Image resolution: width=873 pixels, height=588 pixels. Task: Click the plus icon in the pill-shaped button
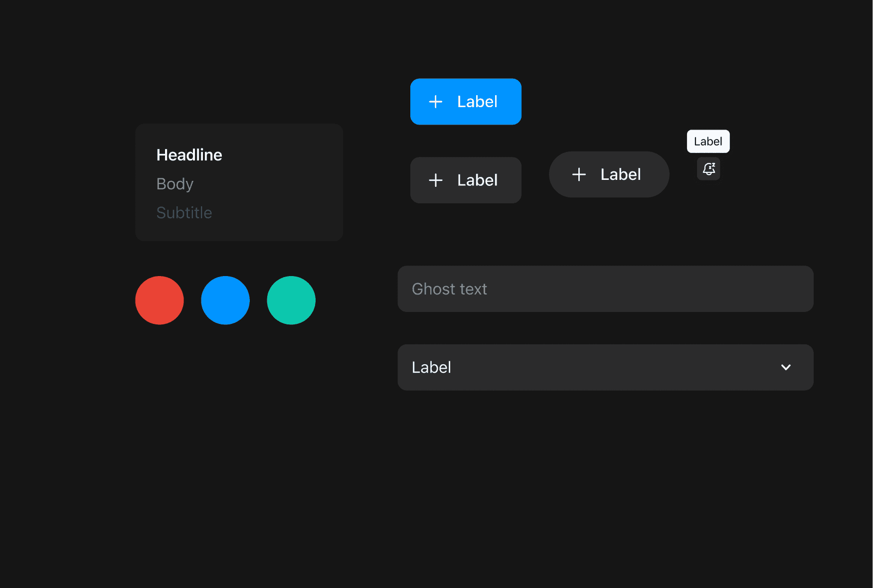pos(579,174)
